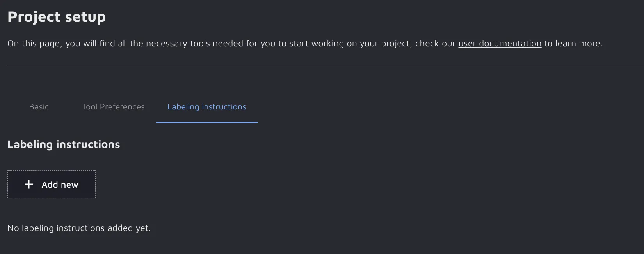Click the "Add new" text label
This screenshot has height=254, width=644.
tap(60, 185)
